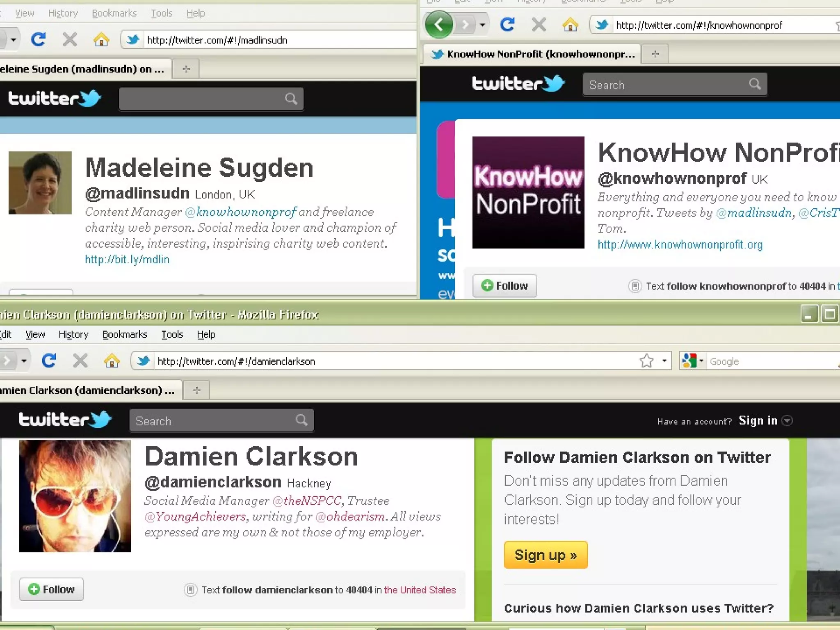
Task: Follow Damien Clarkson with Follow button
Action: [51, 589]
